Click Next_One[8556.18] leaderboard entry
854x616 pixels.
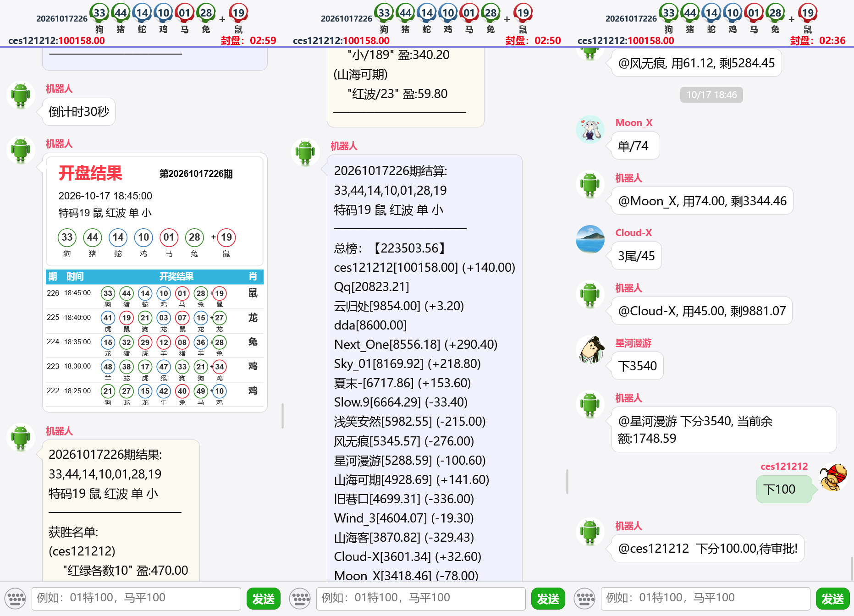tap(416, 345)
